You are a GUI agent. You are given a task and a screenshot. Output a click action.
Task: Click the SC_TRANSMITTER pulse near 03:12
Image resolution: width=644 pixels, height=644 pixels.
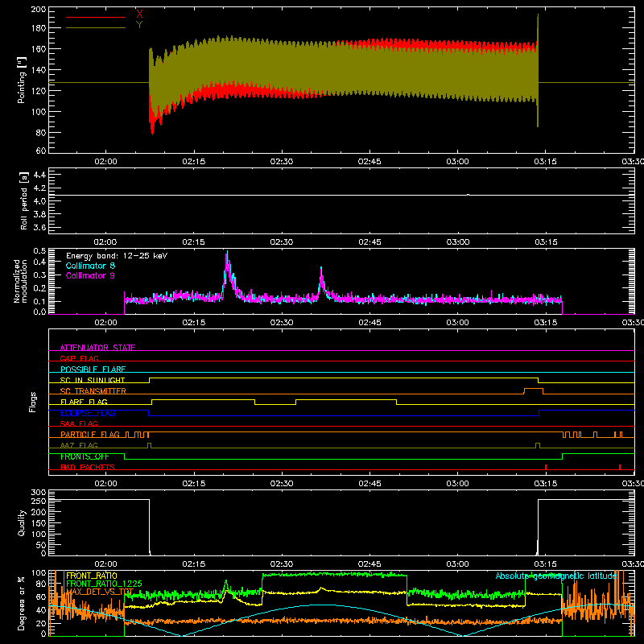pyautogui.click(x=534, y=390)
